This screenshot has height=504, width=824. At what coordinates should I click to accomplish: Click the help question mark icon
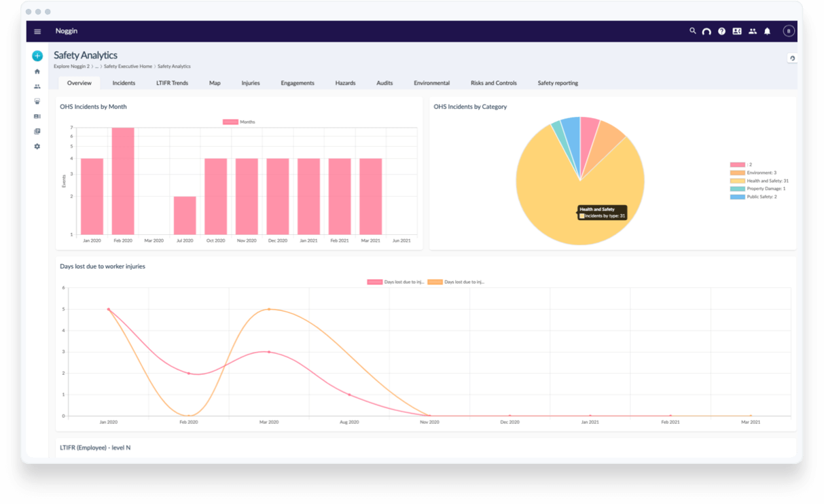[721, 31]
